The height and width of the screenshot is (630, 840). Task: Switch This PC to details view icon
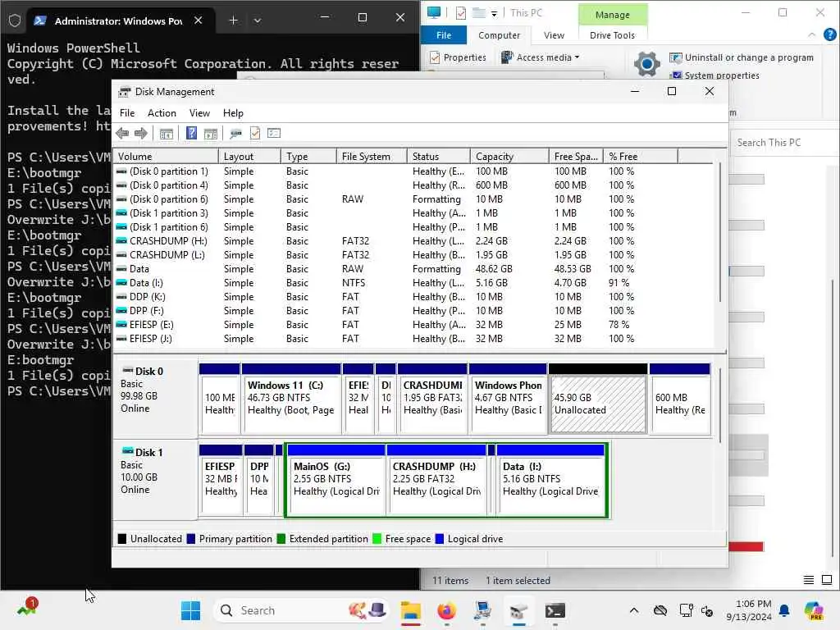pos(809,580)
